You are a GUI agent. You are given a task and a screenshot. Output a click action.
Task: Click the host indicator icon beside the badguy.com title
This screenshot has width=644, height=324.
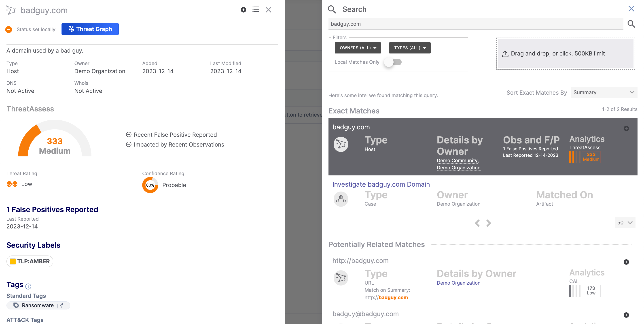pos(11,10)
